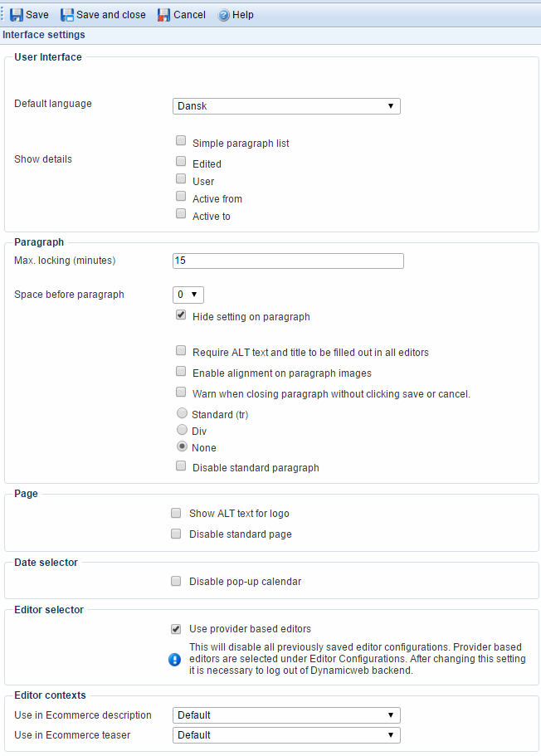Tick the Active from checkbox
This screenshot has height=756, width=541.
(x=181, y=197)
